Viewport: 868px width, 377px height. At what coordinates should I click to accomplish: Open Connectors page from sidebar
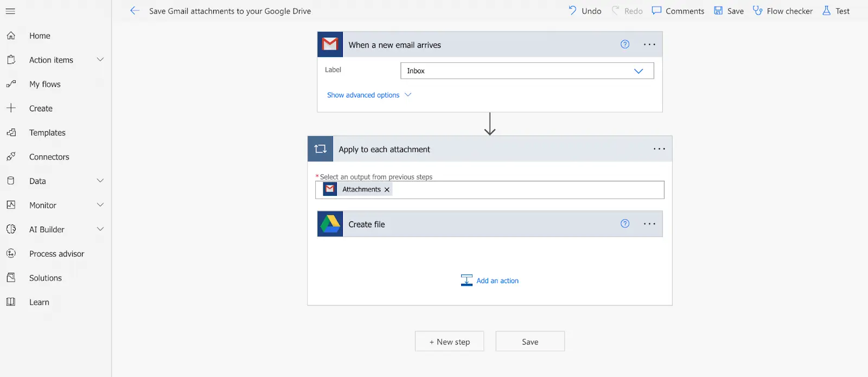[49, 157]
